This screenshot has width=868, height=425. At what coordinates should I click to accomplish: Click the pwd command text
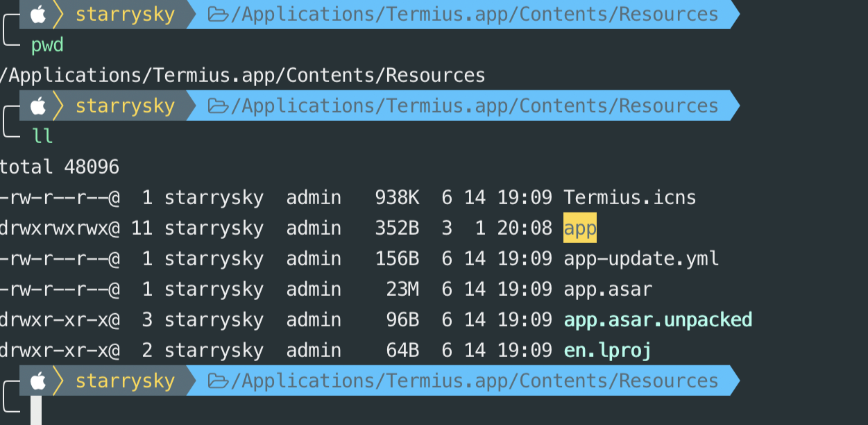(47, 46)
